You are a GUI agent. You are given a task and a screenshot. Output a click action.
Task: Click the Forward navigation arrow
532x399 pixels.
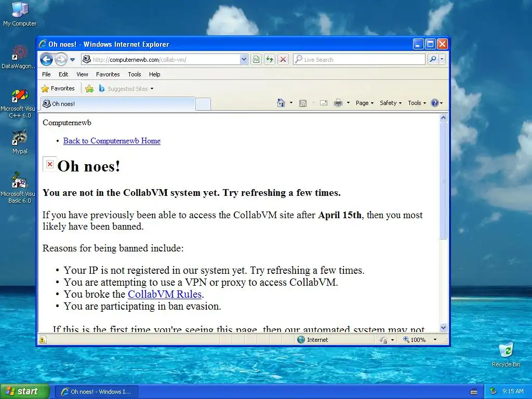click(61, 59)
